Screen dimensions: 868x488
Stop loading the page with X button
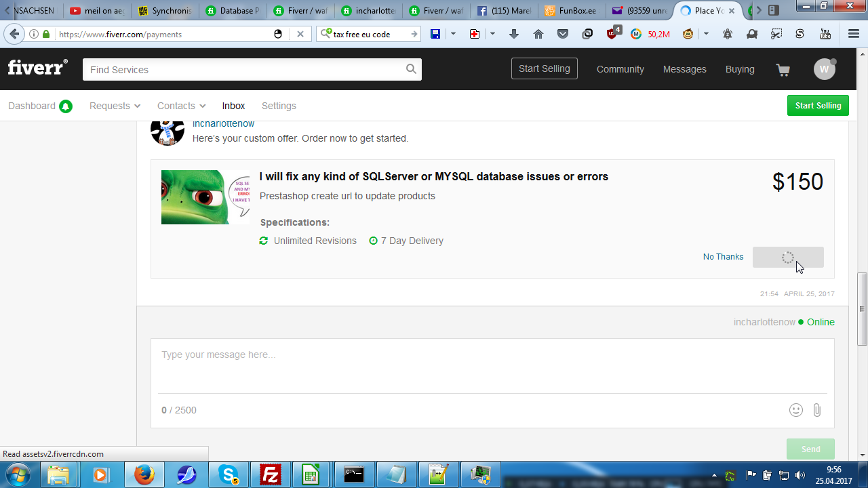click(300, 34)
